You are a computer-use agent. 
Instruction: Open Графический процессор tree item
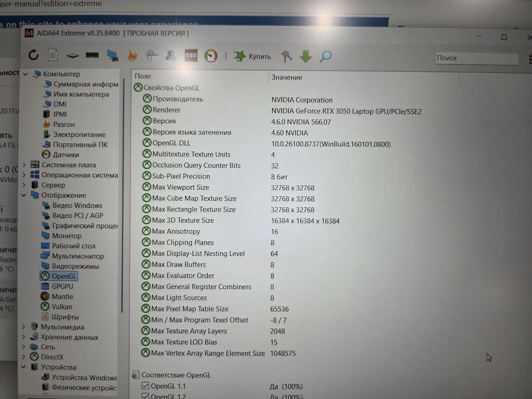click(80, 226)
